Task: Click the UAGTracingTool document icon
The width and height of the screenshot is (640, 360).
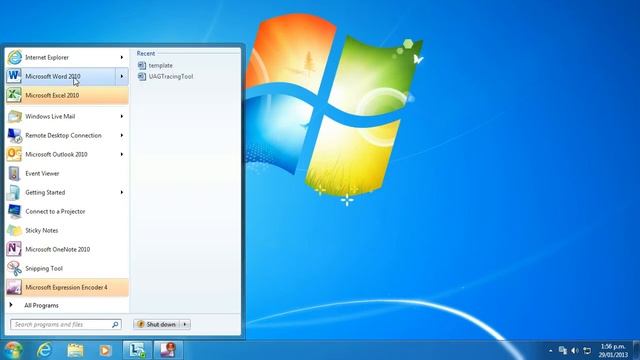Action: click(x=142, y=76)
